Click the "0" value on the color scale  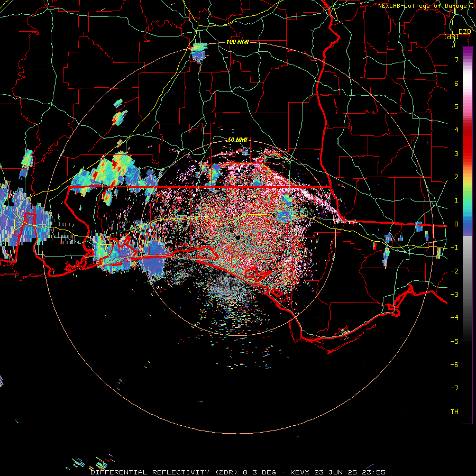[x=456, y=224]
